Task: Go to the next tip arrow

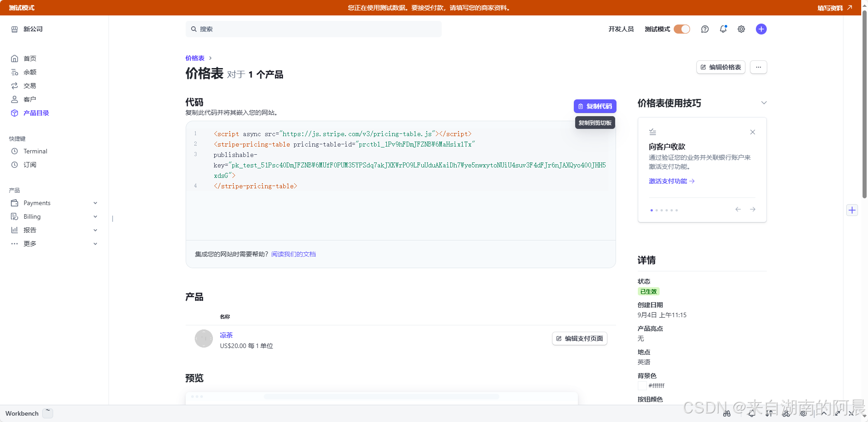Action: tap(753, 209)
